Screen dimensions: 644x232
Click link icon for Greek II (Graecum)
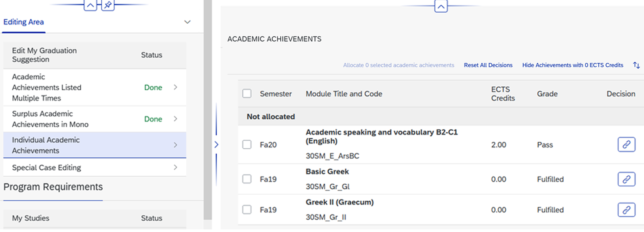[x=626, y=210]
